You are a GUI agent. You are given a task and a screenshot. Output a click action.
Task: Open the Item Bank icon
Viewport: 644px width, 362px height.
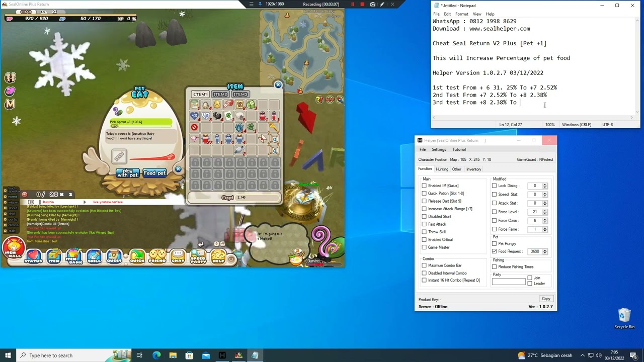[x=74, y=256]
